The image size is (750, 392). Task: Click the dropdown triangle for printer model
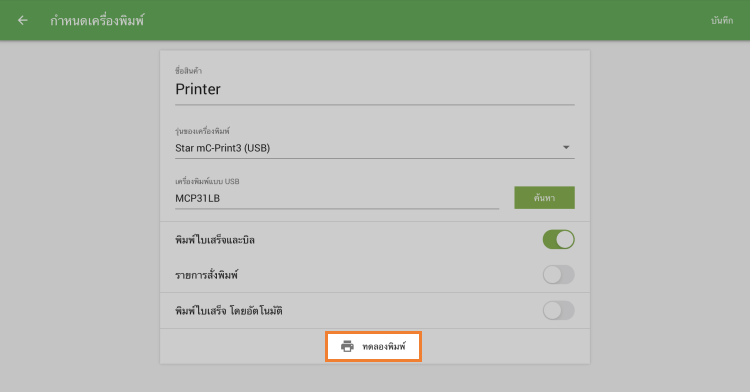pyautogui.click(x=566, y=147)
